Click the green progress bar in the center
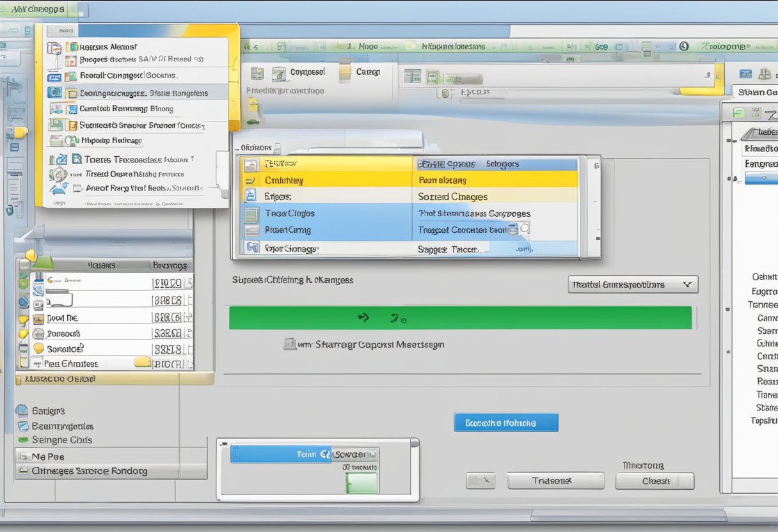 [x=461, y=317]
